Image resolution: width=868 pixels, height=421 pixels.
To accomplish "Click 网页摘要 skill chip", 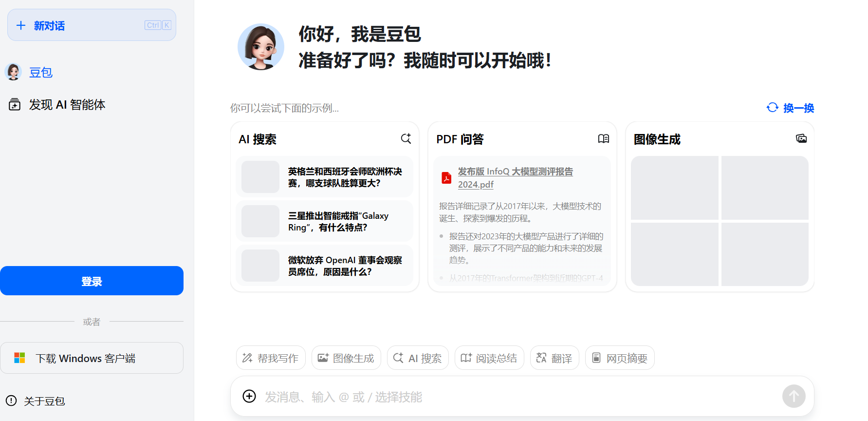I will pos(620,358).
